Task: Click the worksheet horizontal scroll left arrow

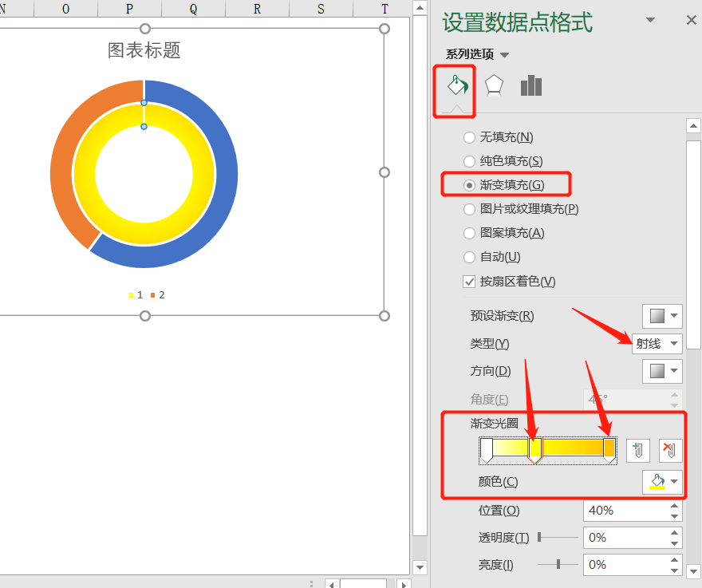Action: click(331, 585)
